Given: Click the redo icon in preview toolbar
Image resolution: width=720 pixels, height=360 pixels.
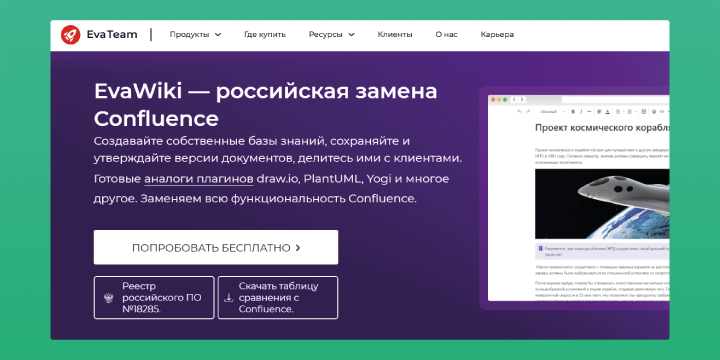Looking at the screenshot, I should 528,112.
